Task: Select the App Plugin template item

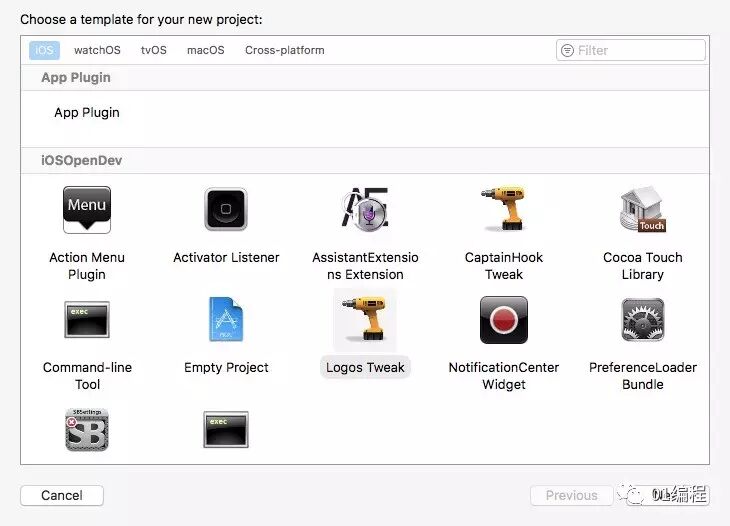Action: pos(87,113)
